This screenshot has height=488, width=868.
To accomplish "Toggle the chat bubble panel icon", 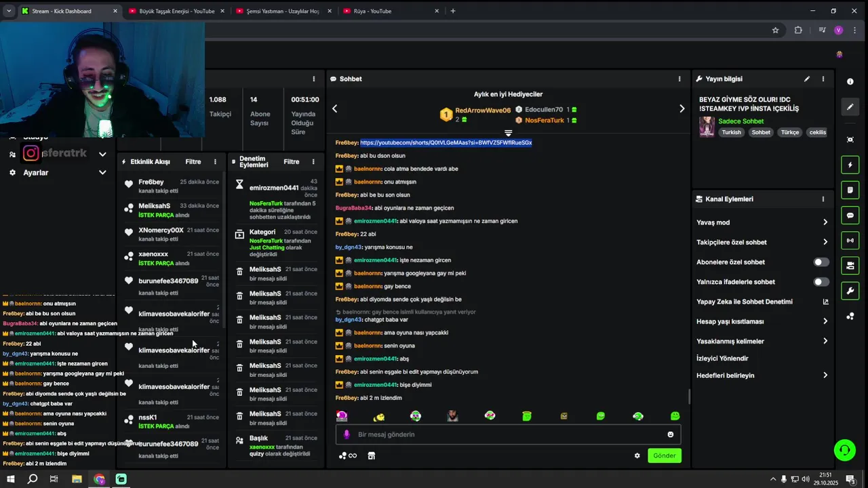I will coord(850,216).
